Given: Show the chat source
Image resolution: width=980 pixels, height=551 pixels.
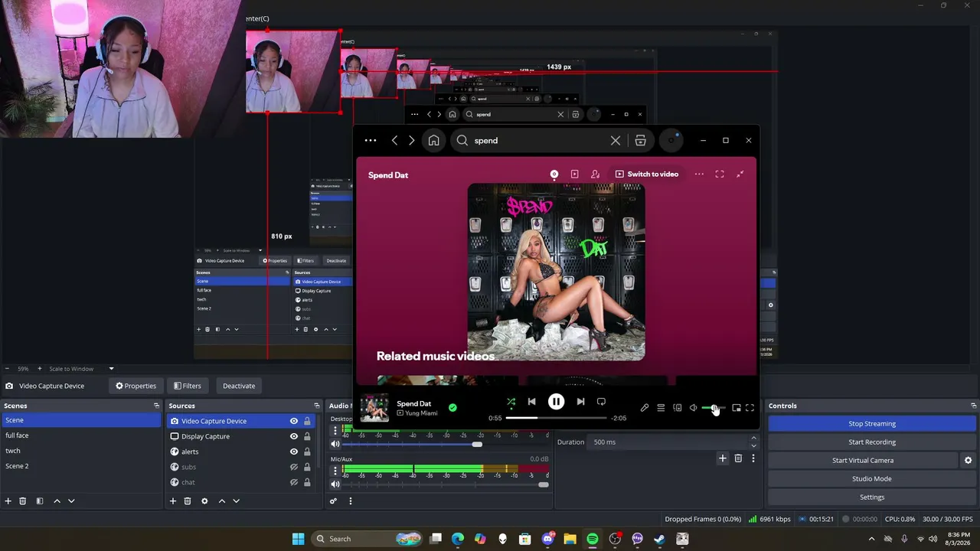Looking at the screenshot, I should tap(294, 482).
